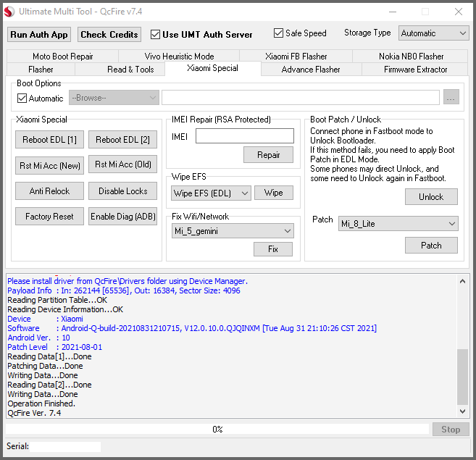Click 'Patch Level : 2021-08-01' log line

[x=54, y=347]
